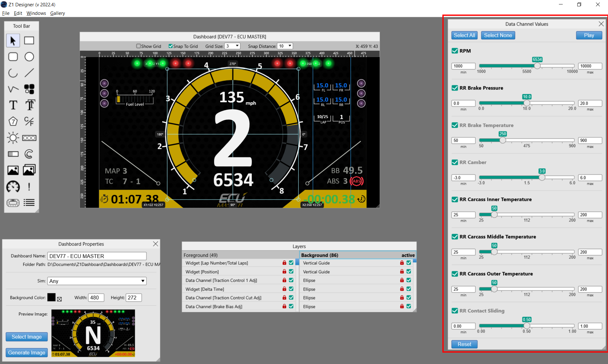608x364 pixels.
Task: Click the dashboard Width field
Action: [96, 298]
